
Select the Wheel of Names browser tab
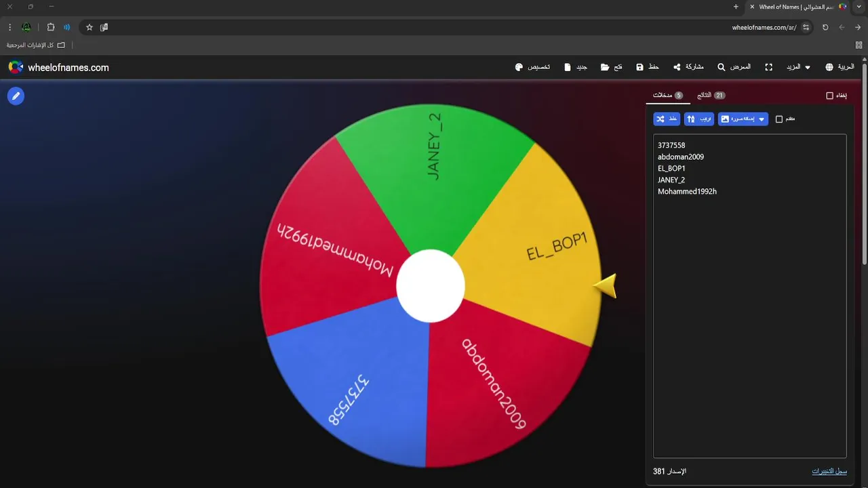coord(798,7)
